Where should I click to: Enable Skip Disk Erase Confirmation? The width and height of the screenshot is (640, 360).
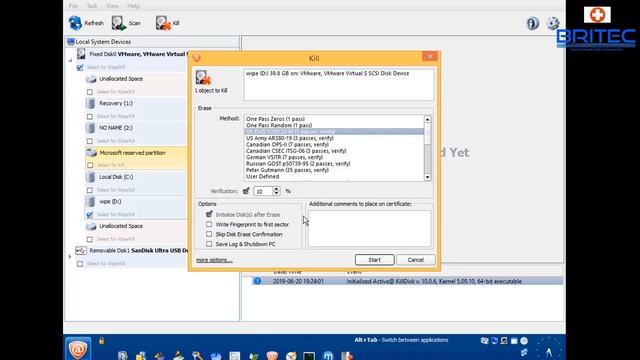[x=209, y=234]
